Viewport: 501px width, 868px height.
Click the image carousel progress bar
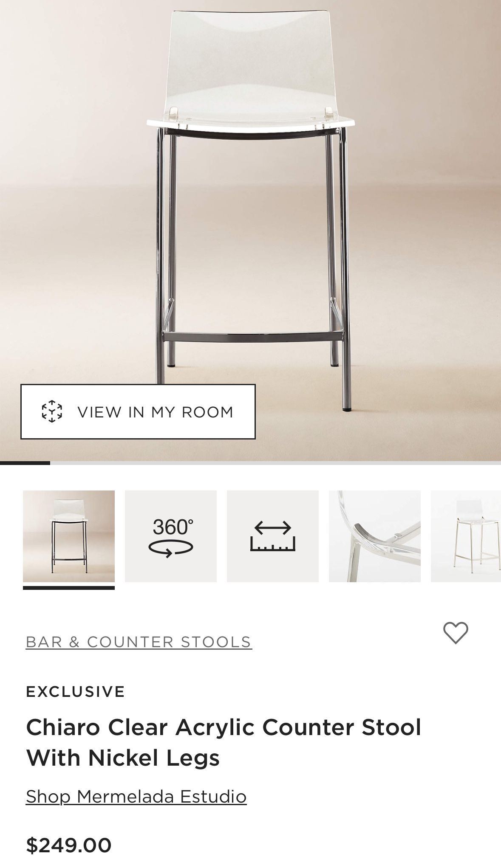pos(251,463)
